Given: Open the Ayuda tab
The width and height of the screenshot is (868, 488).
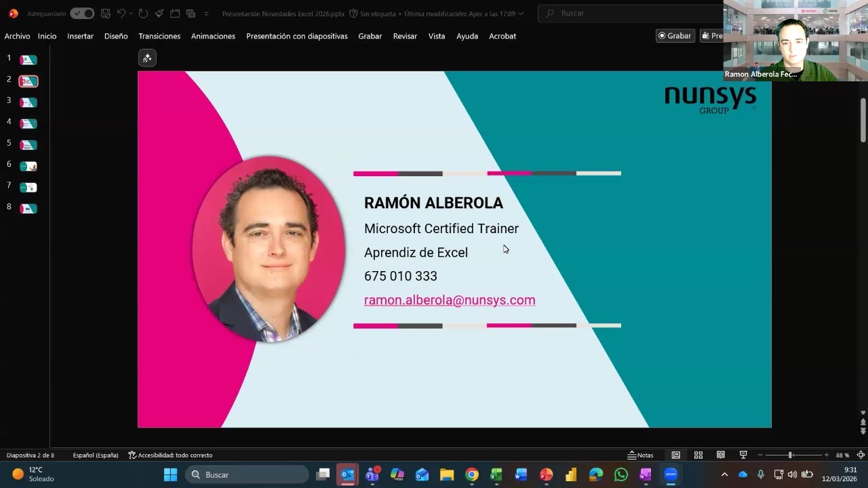Looking at the screenshot, I should coord(467,36).
